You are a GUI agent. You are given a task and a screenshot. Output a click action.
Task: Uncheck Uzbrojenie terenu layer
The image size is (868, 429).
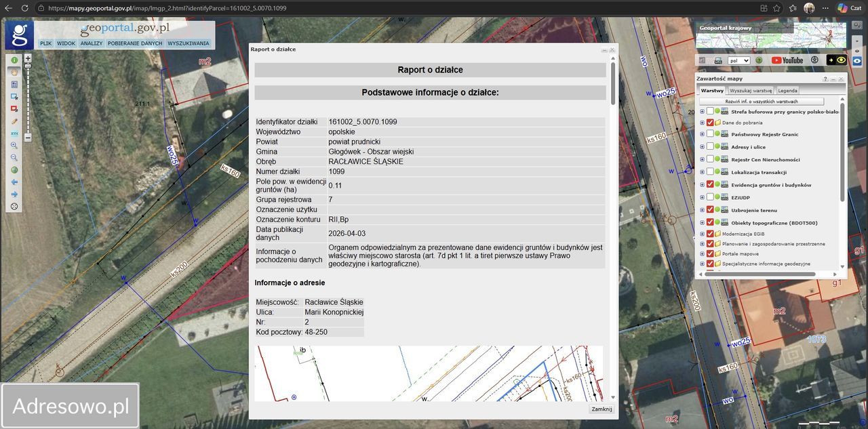pos(710,210)
